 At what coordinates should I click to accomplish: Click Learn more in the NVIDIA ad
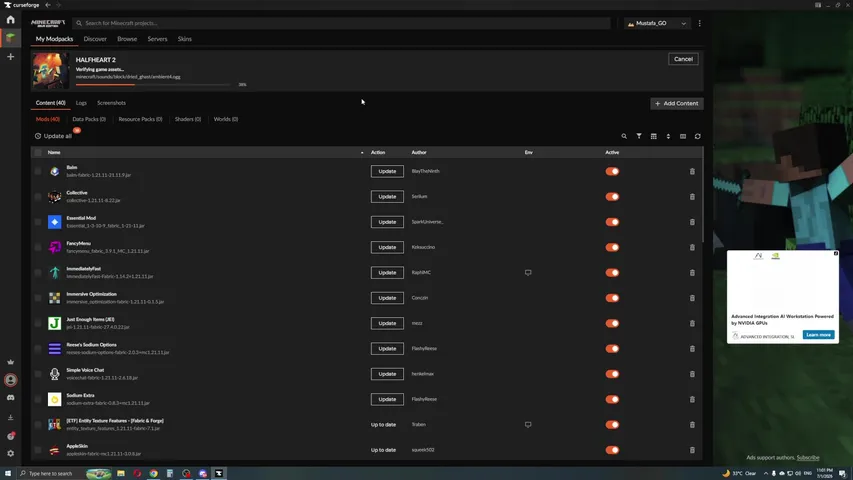[x=818, y=335]
